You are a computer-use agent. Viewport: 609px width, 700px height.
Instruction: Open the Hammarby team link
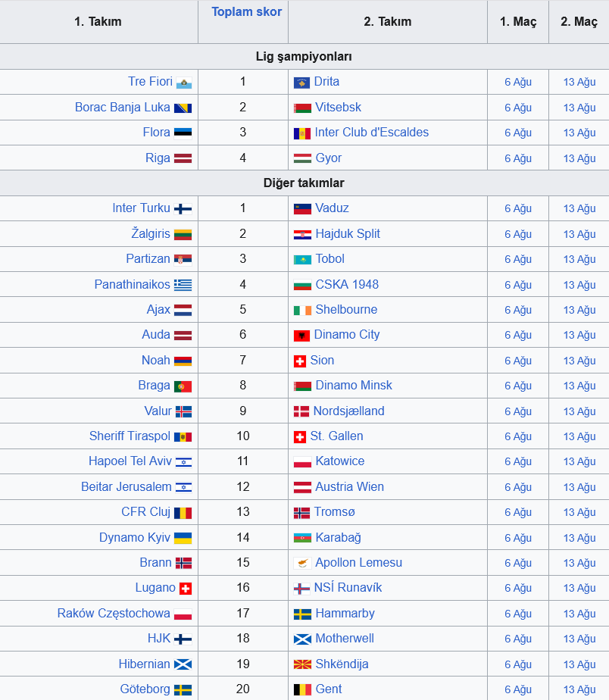345,614
